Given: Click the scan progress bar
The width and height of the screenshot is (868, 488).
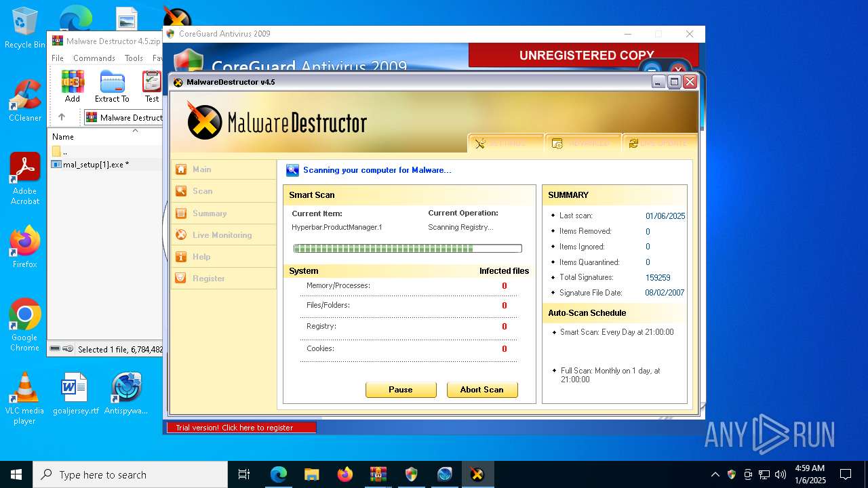Looking at the screenshot, I should tap(408, 249).
